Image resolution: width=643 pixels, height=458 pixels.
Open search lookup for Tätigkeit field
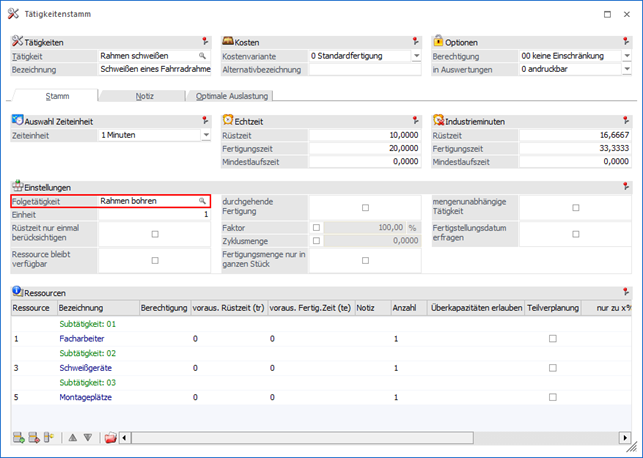[x=202, y=56]
